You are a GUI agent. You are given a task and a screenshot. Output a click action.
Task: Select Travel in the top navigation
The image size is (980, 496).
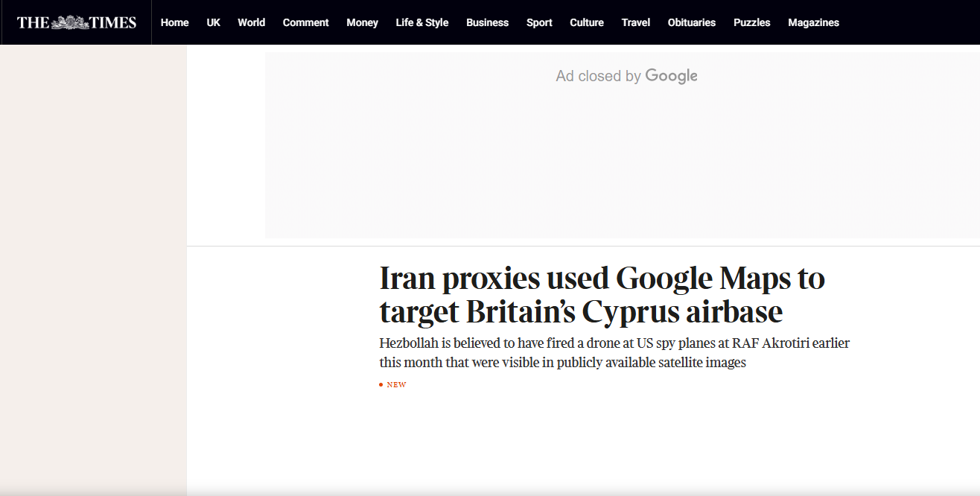coord(635,22)
